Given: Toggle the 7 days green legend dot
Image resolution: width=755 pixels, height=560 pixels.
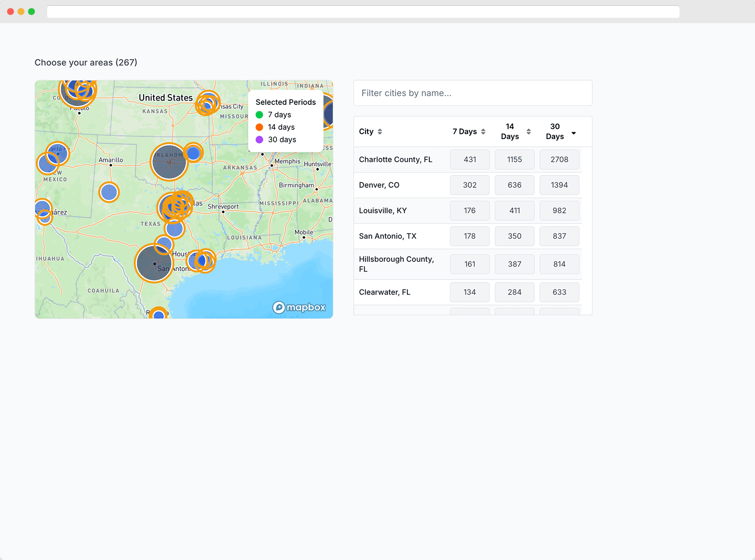Looking at the screenshot, I should 260,115.
